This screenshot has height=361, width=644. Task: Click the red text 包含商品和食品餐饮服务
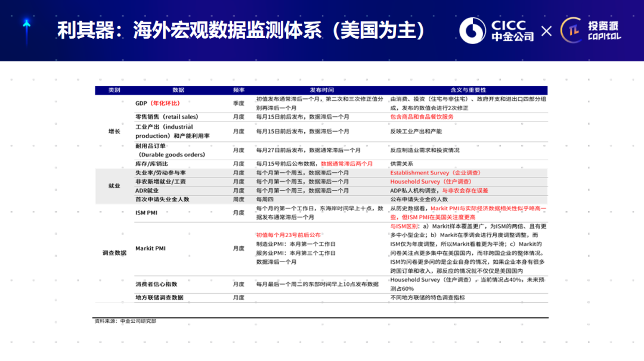pos(422,117)
